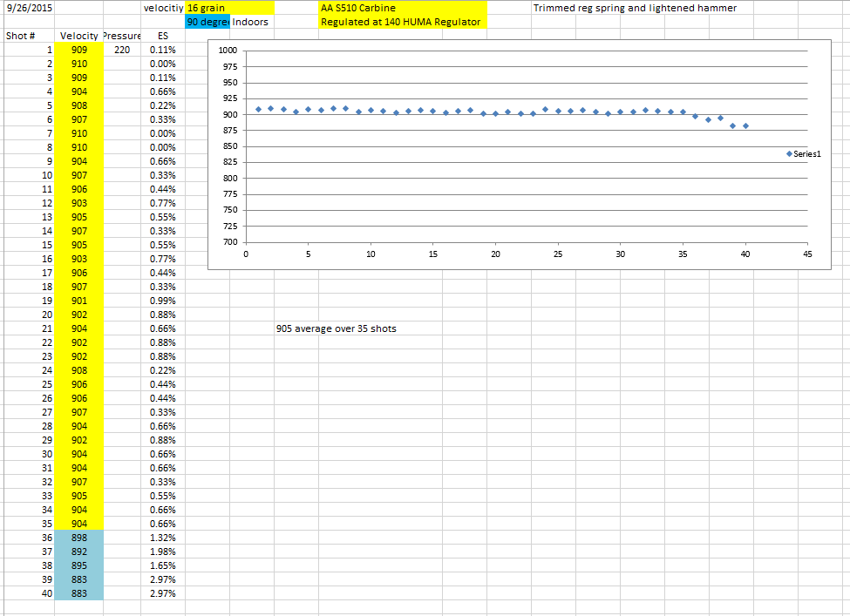Screen dimensions: 850x616
Task: Click velocity 905 for shot 33
Action: click(x=79, y=496)
